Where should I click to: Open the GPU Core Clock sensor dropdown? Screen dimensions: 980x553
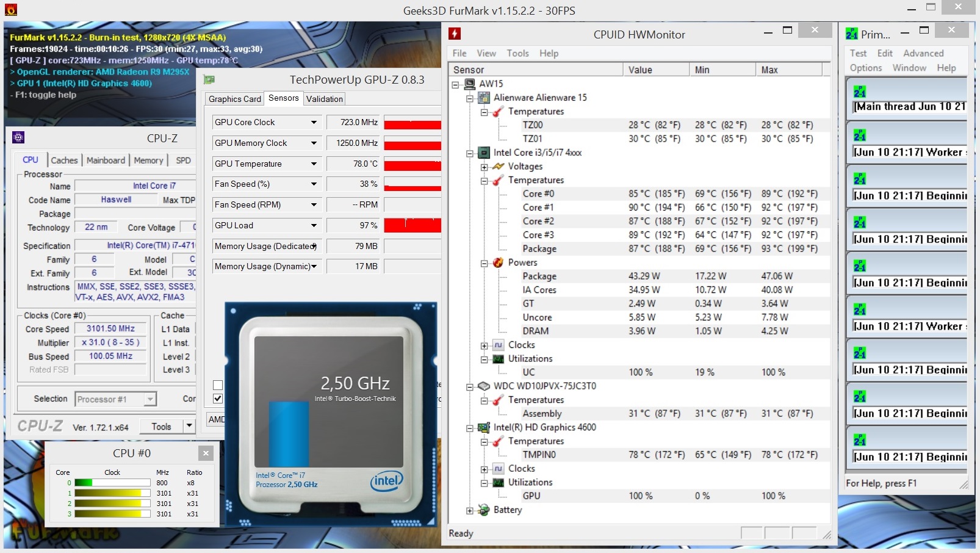tap(314, 122)
